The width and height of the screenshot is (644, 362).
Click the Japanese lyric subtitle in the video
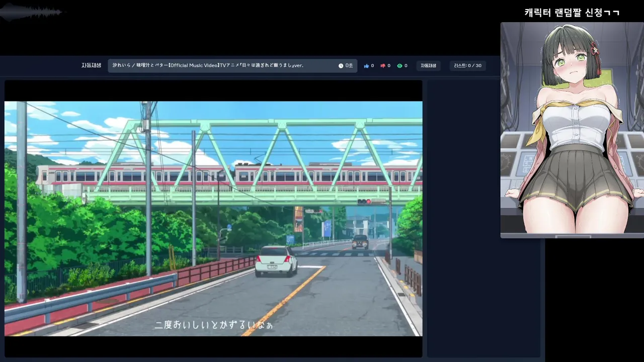point(214,325)
